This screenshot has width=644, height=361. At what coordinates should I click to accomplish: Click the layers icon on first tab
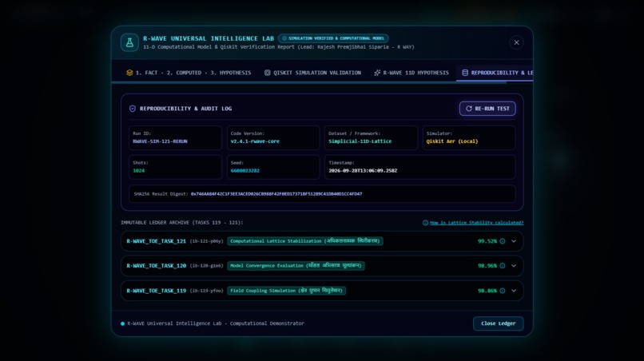click(129, 73)
